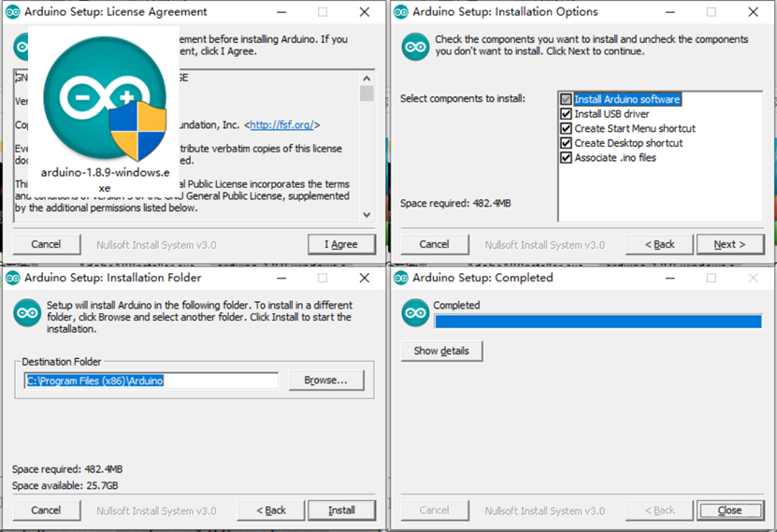Click the Install button

click(x=341, y=510)
